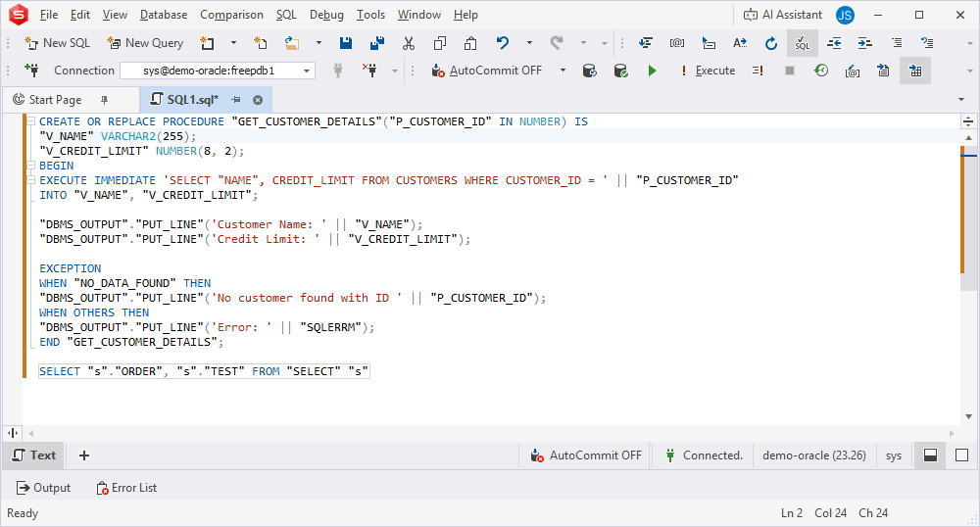Add a new view with plus button

point(84,455)
